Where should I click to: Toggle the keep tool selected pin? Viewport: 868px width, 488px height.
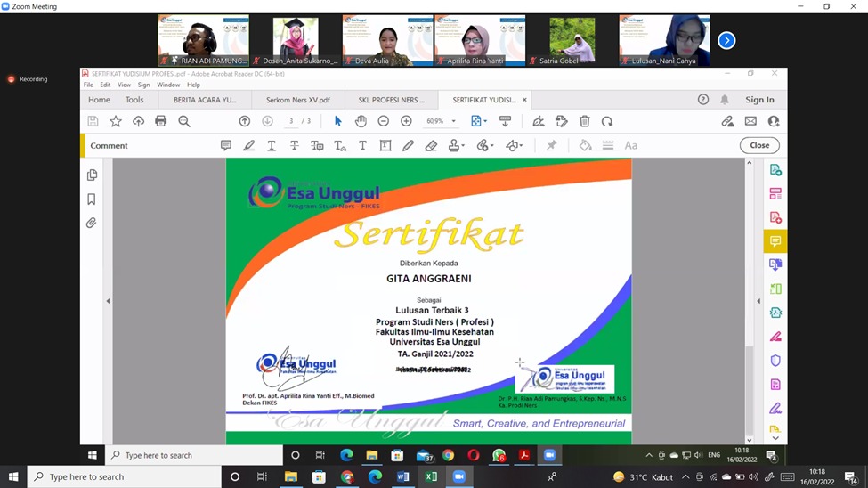tap(551, 146)
